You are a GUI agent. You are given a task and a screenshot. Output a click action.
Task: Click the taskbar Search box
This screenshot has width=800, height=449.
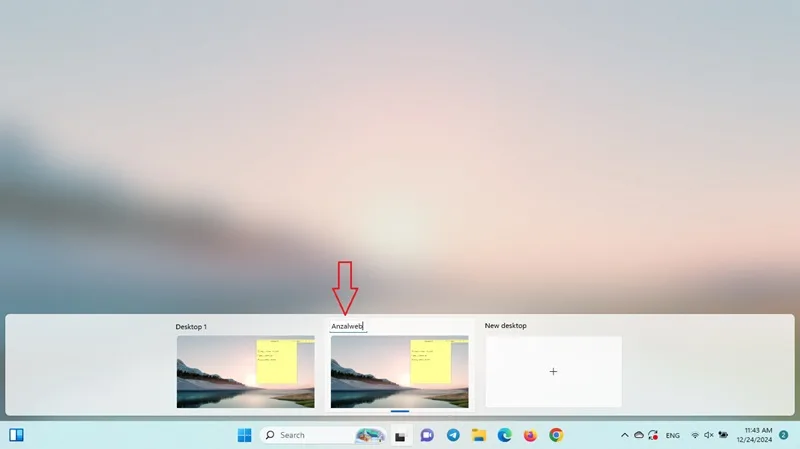323,435
